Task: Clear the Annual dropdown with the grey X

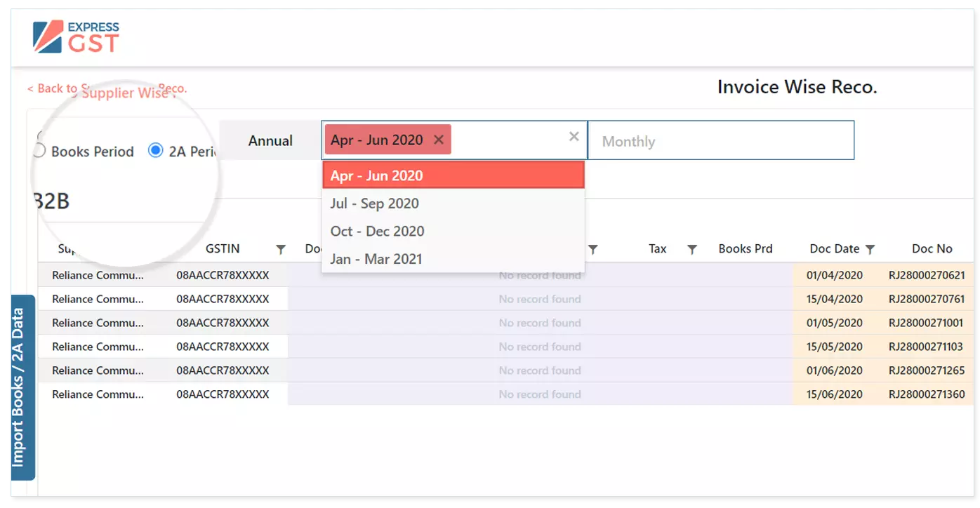Action: [574, 136]
